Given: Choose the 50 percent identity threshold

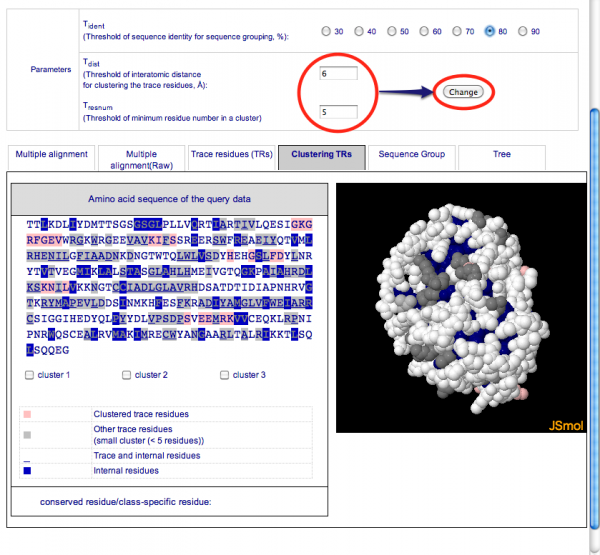Looking at the screenshot, I should 392,31.
